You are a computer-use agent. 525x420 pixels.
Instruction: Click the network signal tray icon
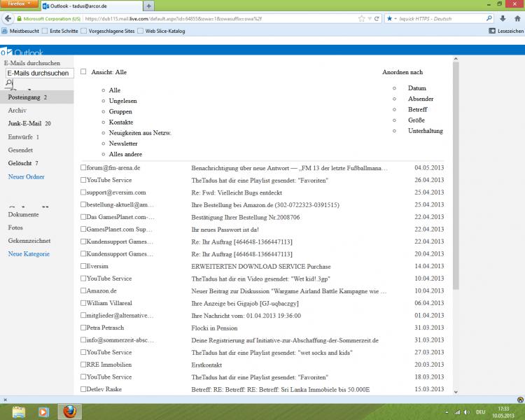click(457, 412)
